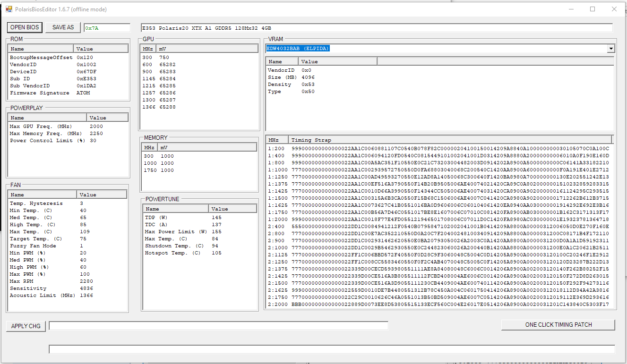Select Max Power Limit (W) row
Image resolution: width=627 pixels, height=364 pixels.
(200, 232)
